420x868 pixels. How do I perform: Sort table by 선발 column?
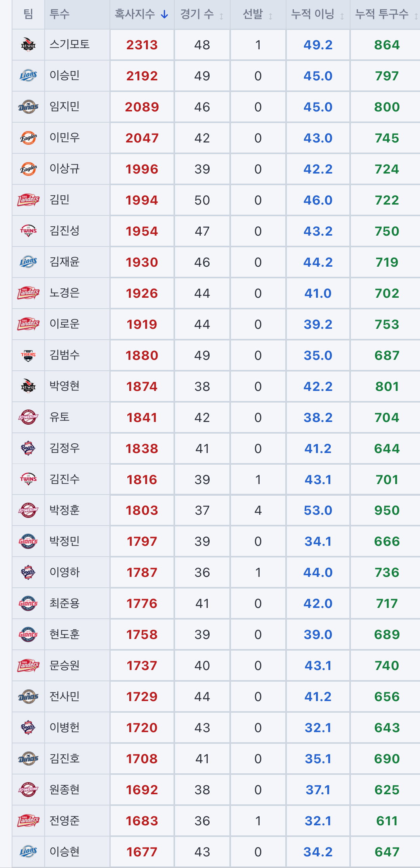(258, 14)
